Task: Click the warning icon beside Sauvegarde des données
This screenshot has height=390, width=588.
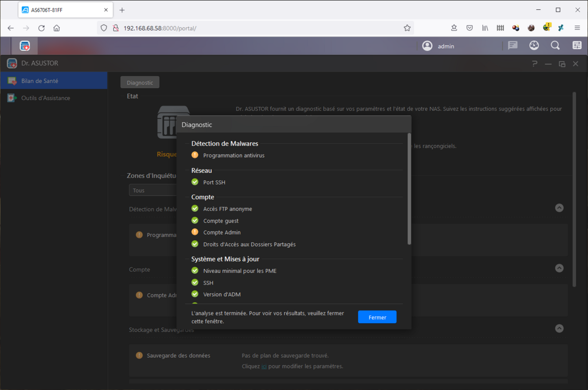Action: coord(139,355)
